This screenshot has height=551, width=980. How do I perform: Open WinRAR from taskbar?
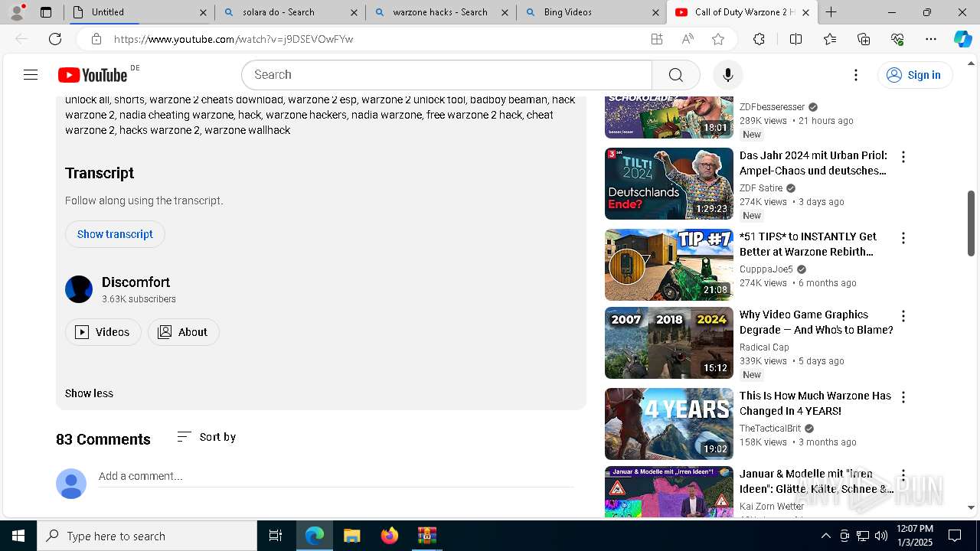(426, 536)
